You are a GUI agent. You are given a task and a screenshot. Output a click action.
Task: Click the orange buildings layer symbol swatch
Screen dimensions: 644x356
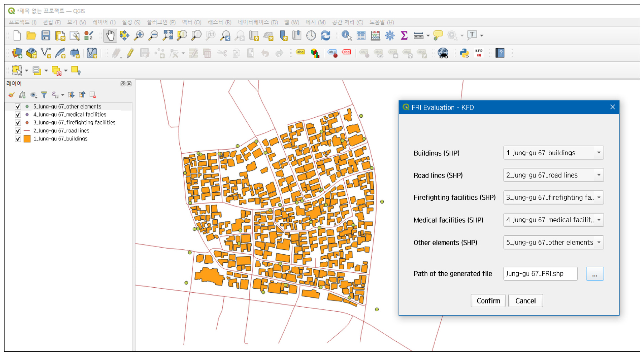click(x=27, y=139)
